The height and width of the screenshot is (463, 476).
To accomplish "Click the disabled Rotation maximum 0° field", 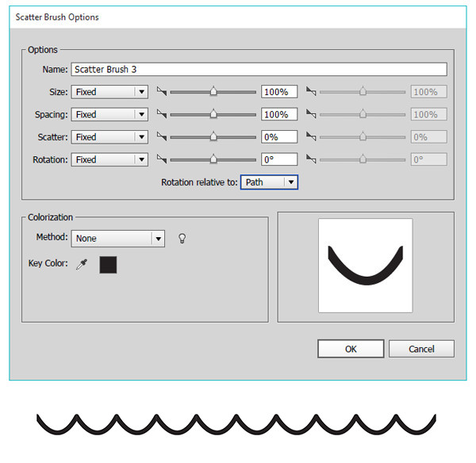I will click(x=428, y=159).
